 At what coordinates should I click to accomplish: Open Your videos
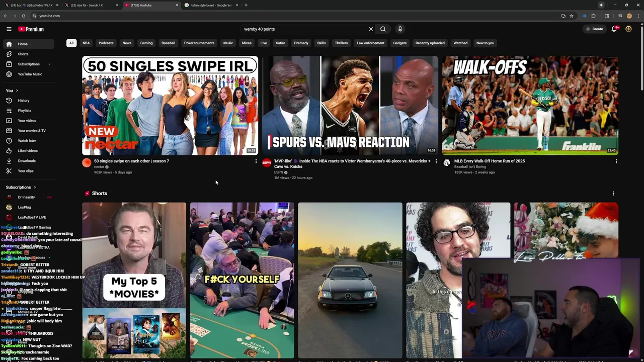(28, 121)
